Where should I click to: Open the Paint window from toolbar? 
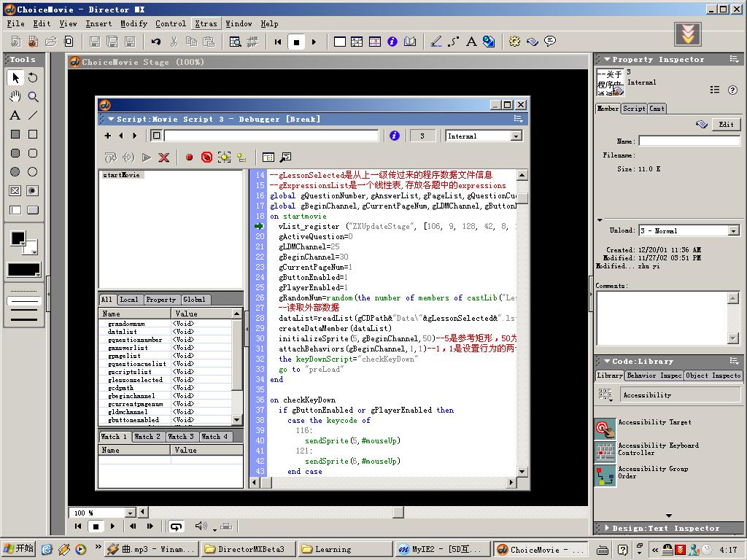coord(436,42)
